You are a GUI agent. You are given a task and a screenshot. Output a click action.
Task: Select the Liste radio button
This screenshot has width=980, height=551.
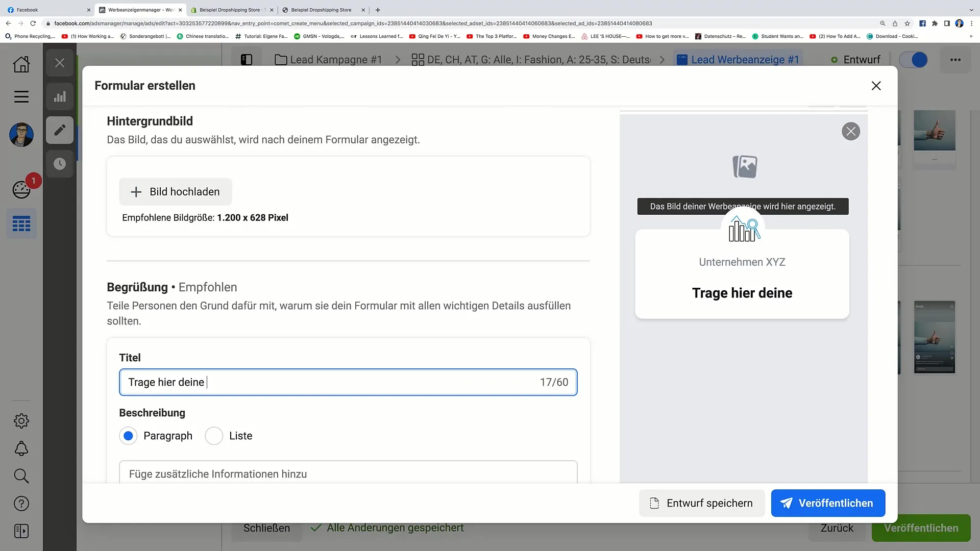pos(214,436)
